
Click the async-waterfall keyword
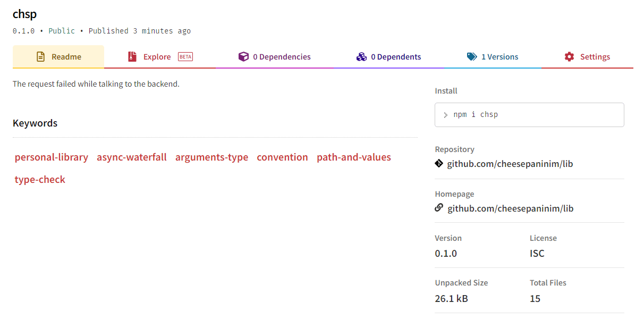tap(132, 157)
